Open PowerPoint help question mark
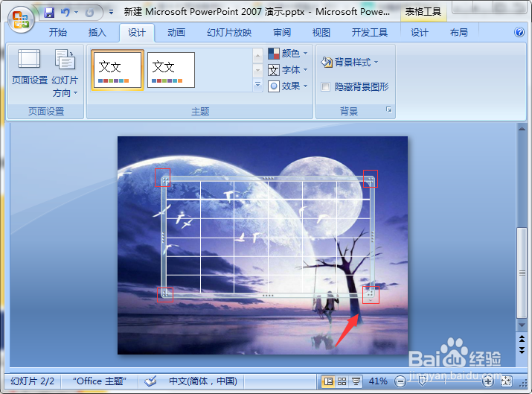This screenshot has height=394, width=532. (519, 32)
